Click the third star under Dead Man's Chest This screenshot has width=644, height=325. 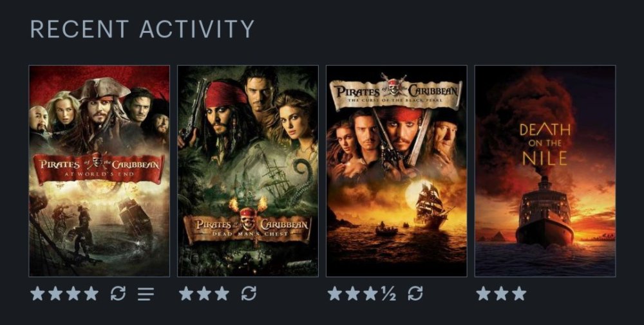[222, 293]
